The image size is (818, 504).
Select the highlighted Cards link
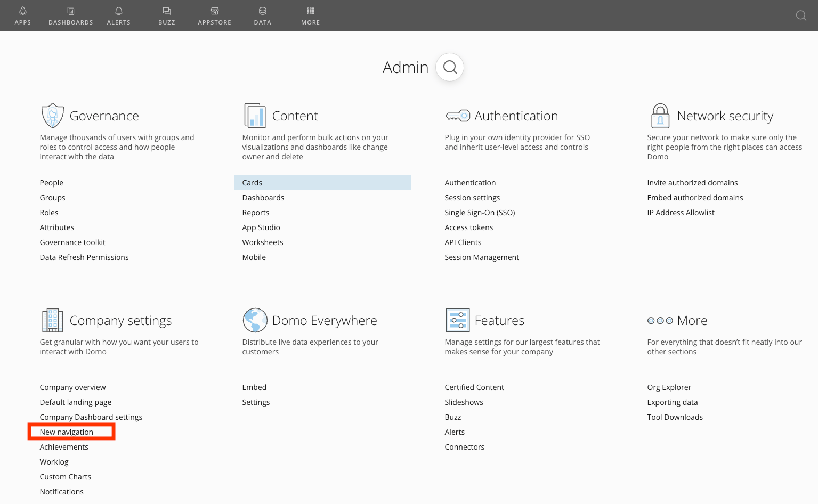point(322,183)
